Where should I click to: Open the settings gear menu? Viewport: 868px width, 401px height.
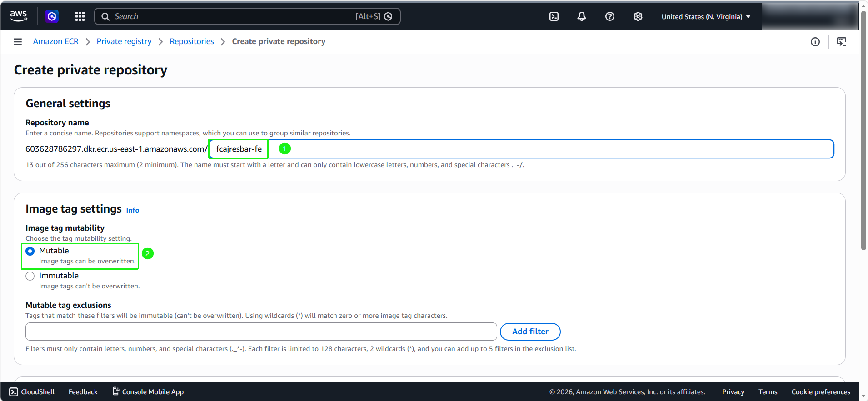638,16
